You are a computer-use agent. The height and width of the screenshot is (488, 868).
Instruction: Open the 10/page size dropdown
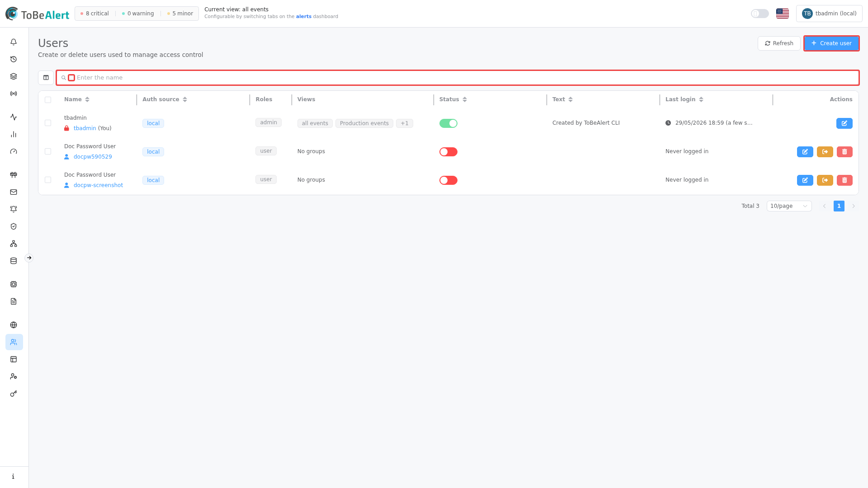[x=789, y=206]
